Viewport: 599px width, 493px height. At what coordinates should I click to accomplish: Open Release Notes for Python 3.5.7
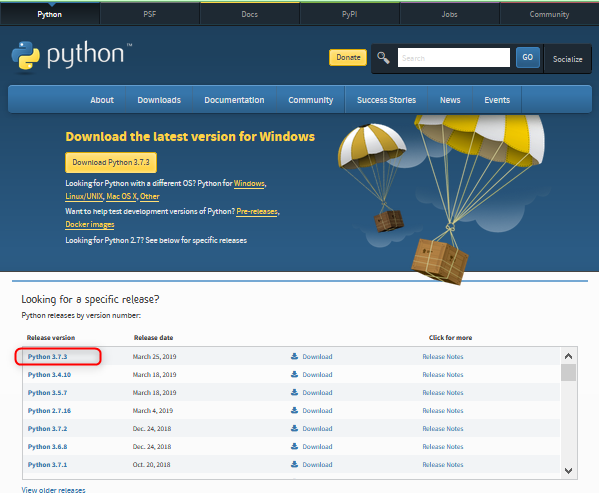click(443, 392)
